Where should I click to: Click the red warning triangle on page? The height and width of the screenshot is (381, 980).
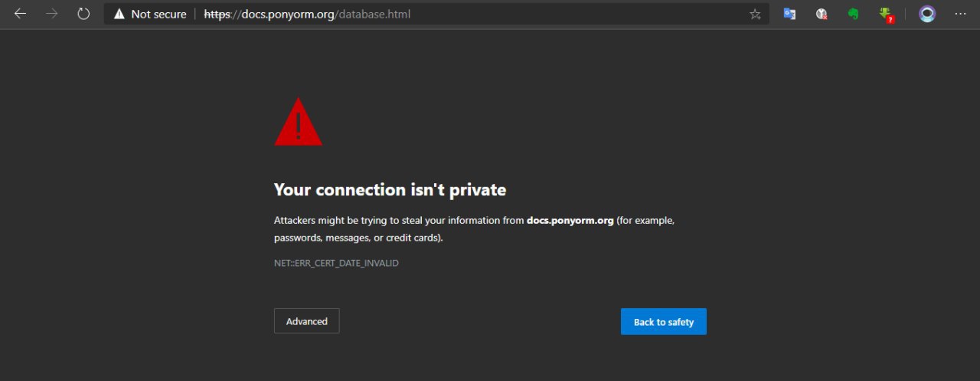(x=298, y=123)
